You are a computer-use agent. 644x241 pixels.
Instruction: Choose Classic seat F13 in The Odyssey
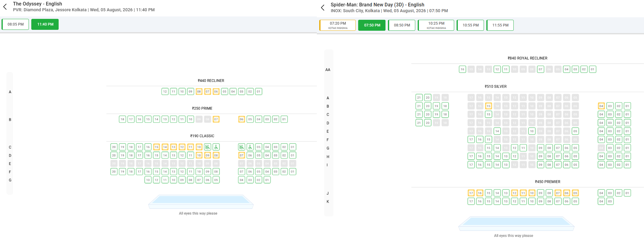point(173,172)
